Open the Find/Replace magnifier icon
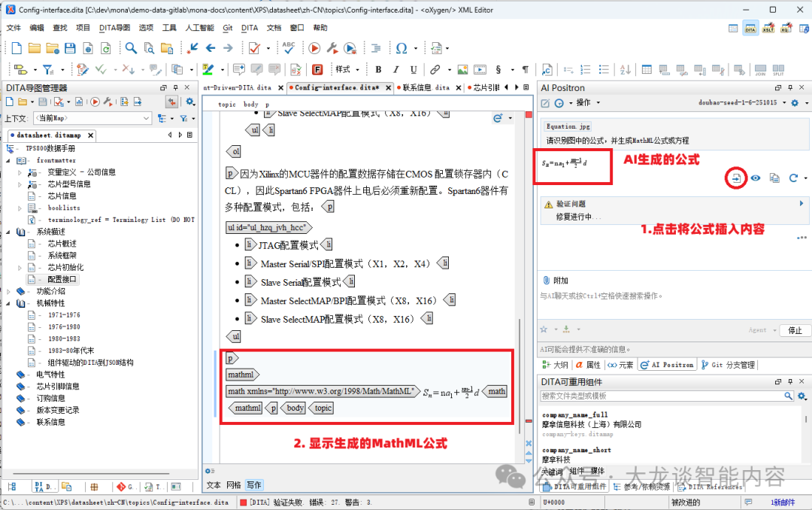 pos(131,48)
